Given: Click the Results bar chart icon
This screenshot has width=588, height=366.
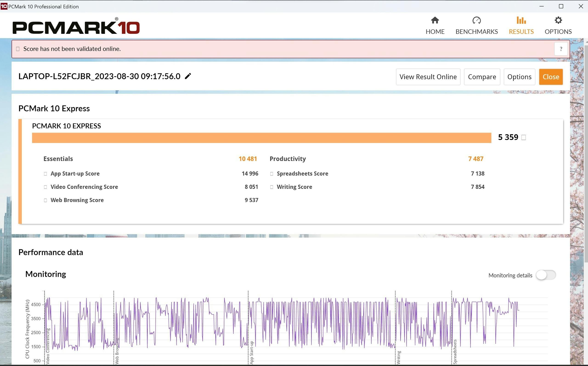Looking at the screenshot, I should tap(521, 20).
